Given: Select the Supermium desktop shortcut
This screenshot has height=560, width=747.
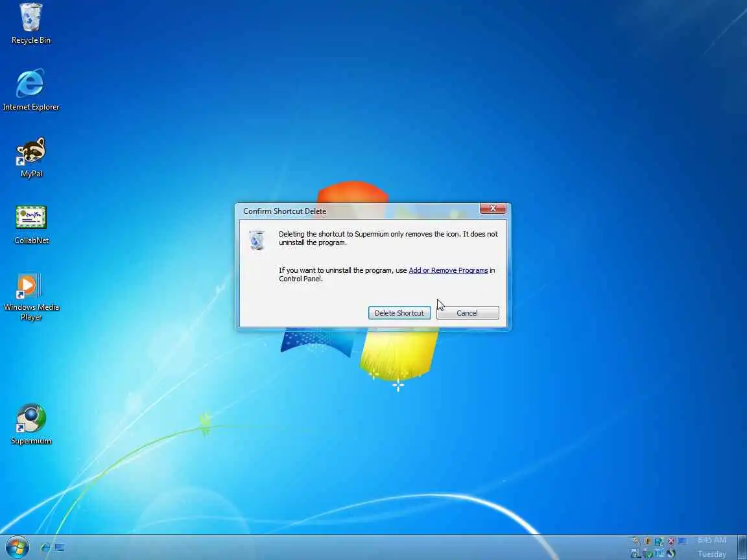Looking at the screenshot, I should (x=31, y=424).
